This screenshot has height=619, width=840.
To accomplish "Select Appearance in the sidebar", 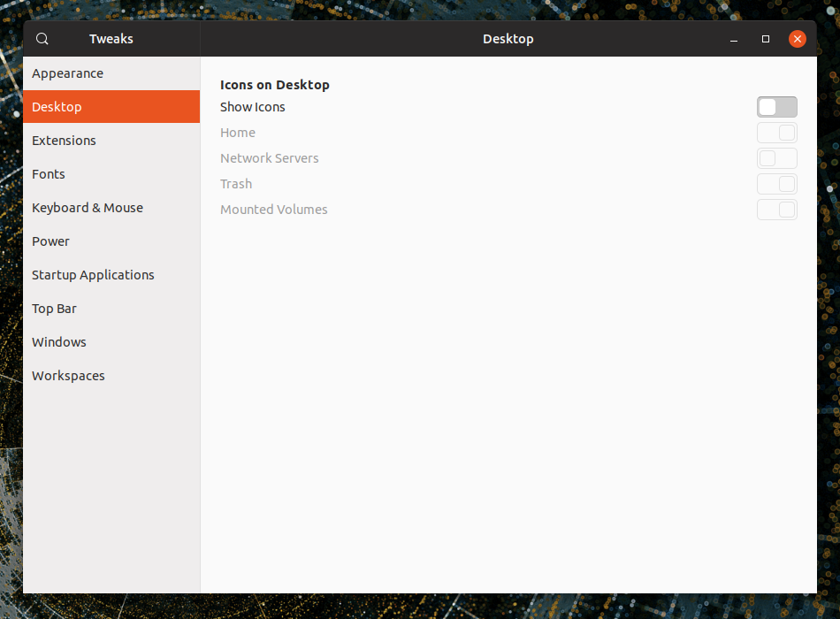I will coord(111,73).
